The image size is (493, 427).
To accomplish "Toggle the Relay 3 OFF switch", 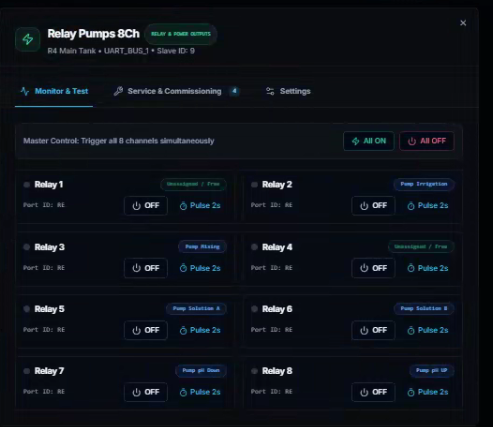I will pyautogui.click(x=146, y=268).
